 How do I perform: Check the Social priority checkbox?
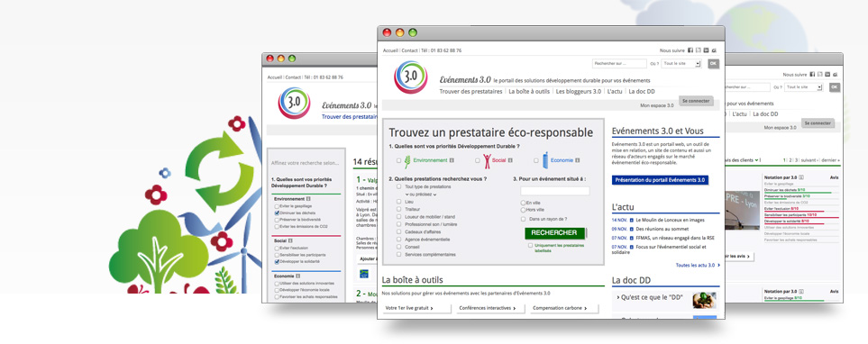(477, 160)
